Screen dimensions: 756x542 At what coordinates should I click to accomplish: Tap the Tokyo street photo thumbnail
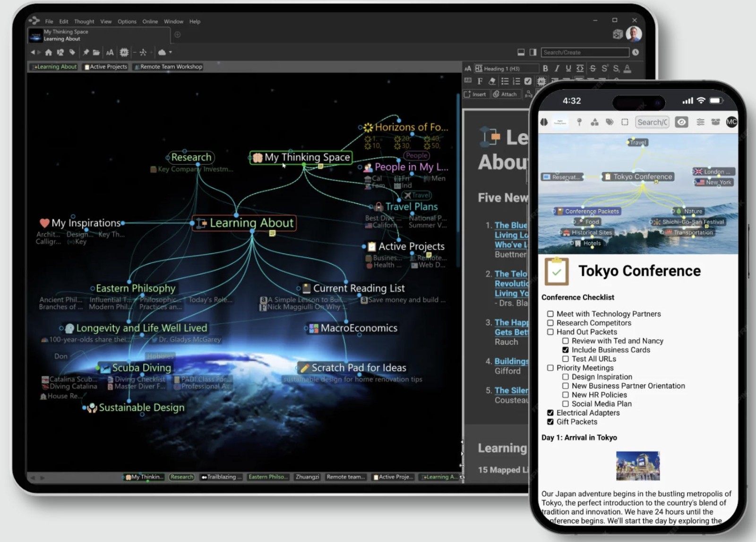click(x=638, y=466)
